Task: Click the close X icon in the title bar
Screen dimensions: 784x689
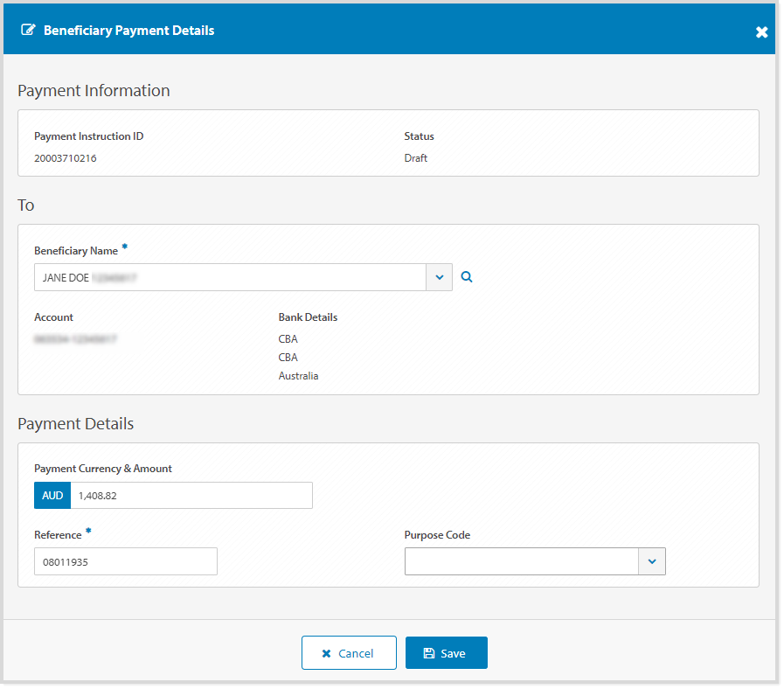Action: point(761,31)
